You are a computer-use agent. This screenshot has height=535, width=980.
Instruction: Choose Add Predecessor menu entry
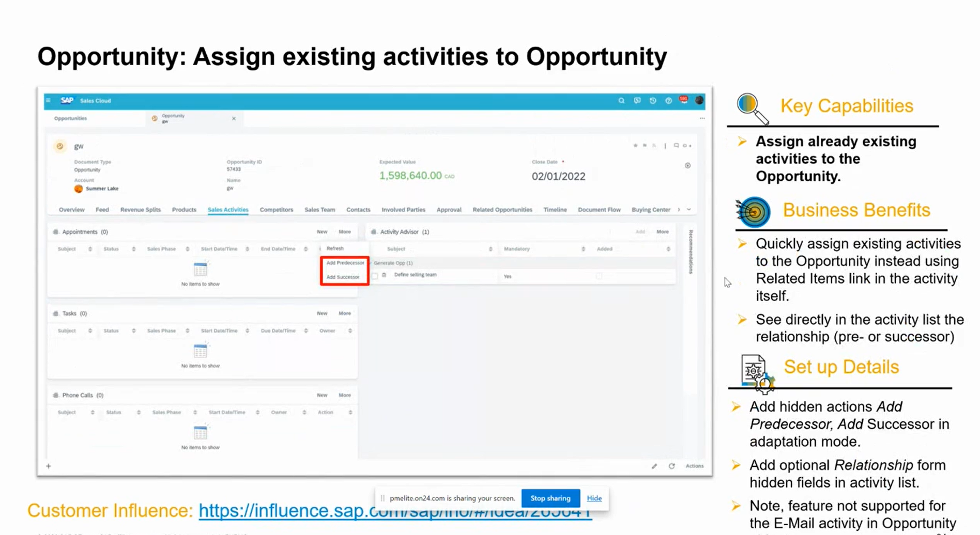(x=345, y=263)
